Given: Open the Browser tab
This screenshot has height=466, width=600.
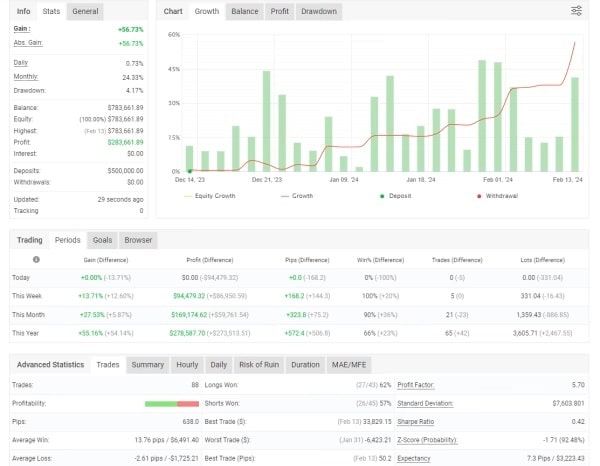Looking at the screenshot, I should (138, 240).
